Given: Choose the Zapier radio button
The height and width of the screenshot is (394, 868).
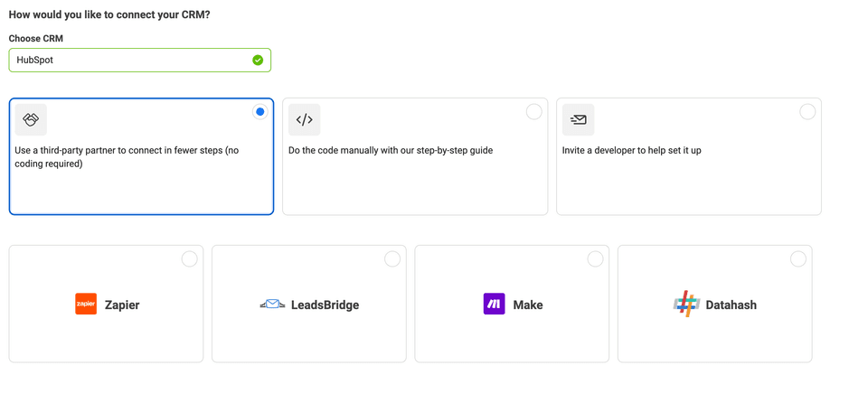Looking at the screenshot, I should [x=189, y=259].
